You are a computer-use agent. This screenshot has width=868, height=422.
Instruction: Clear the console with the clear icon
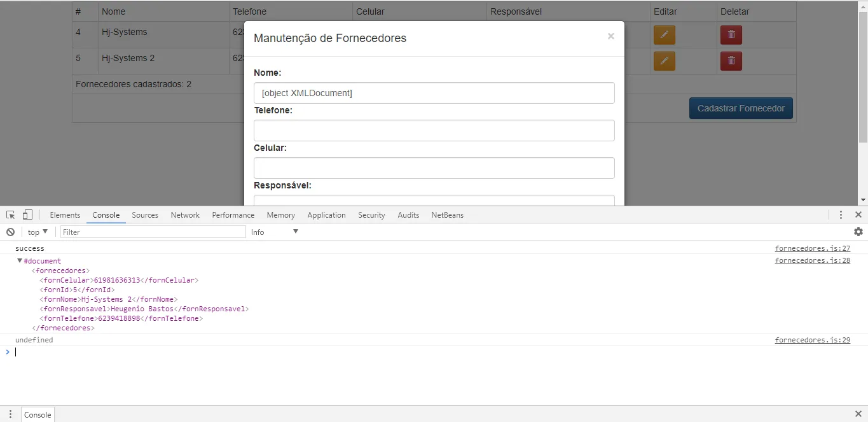[x=10, y=232]
